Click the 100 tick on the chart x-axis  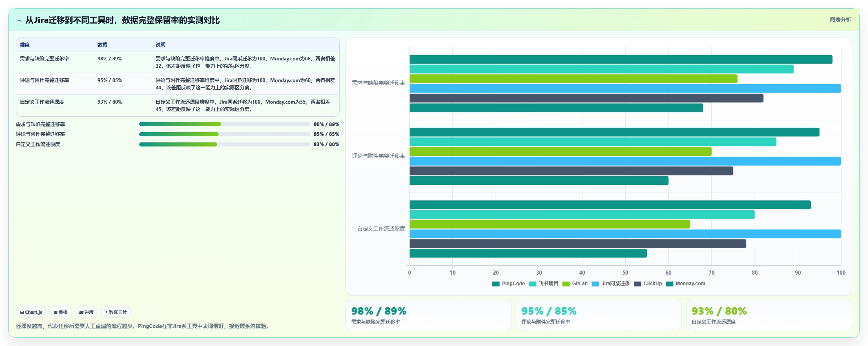tap(841, 273)
